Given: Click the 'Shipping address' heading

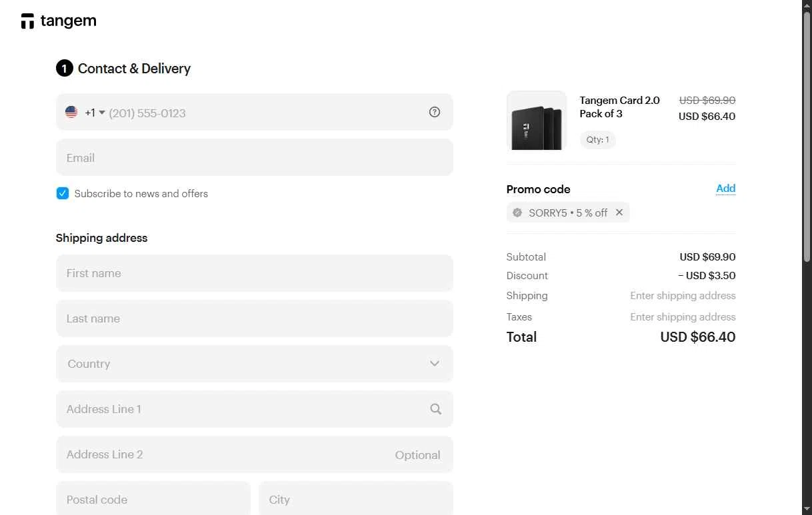Looking at the screenshot, I should [x=102, y=238].
